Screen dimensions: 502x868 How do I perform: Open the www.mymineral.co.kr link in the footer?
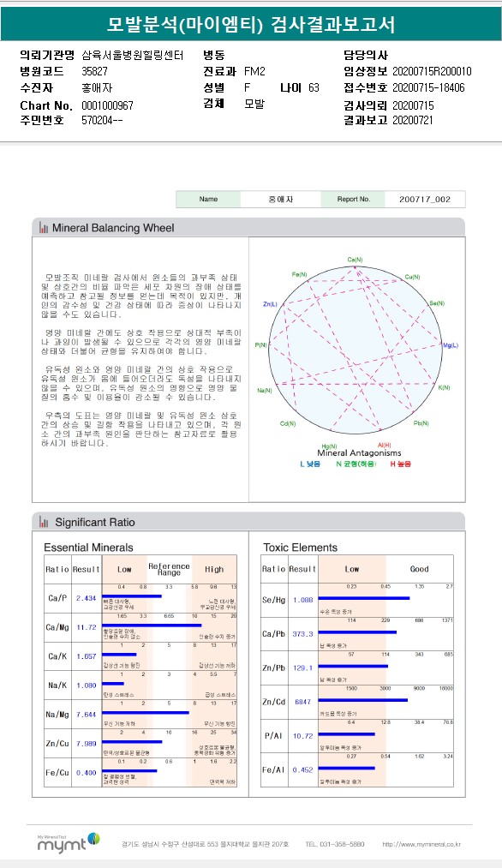pos(421,844)
